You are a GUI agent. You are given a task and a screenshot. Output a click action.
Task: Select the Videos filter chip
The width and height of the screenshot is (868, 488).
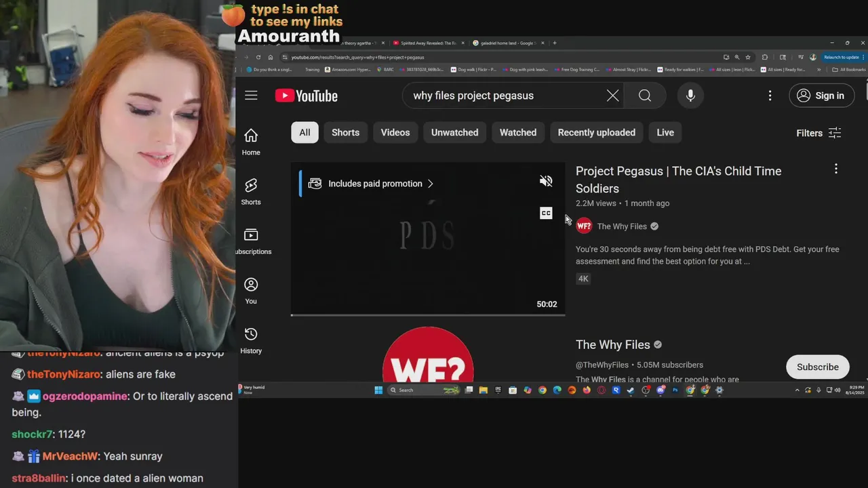pyautogui.click(x=395, y=132)
